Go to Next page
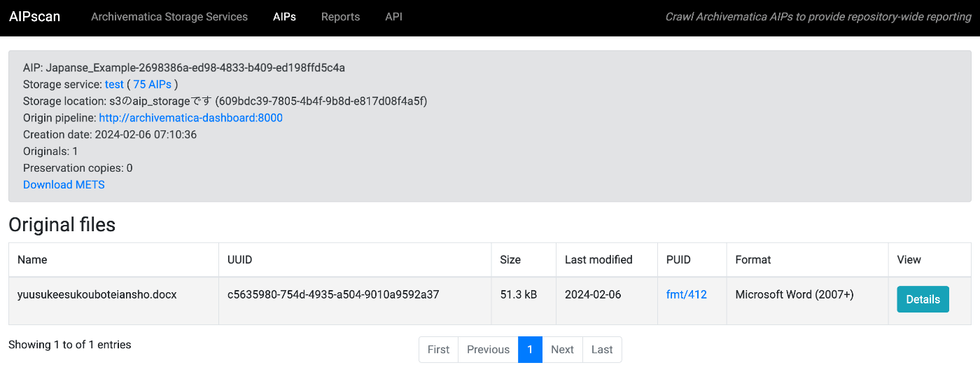980x391 pixels. click(562, 350)
